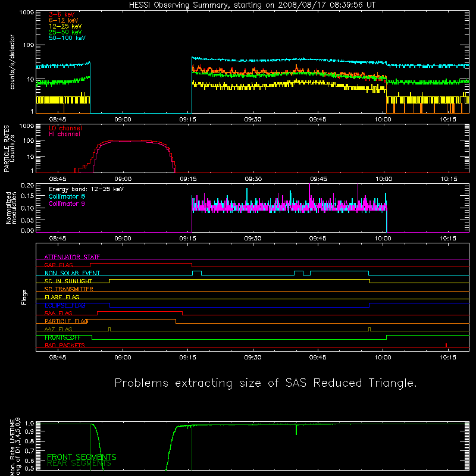Click the first A47_FLAG pulse near 08:57
The width and height of the screenshot is (476, 476).
click(109, 330)
